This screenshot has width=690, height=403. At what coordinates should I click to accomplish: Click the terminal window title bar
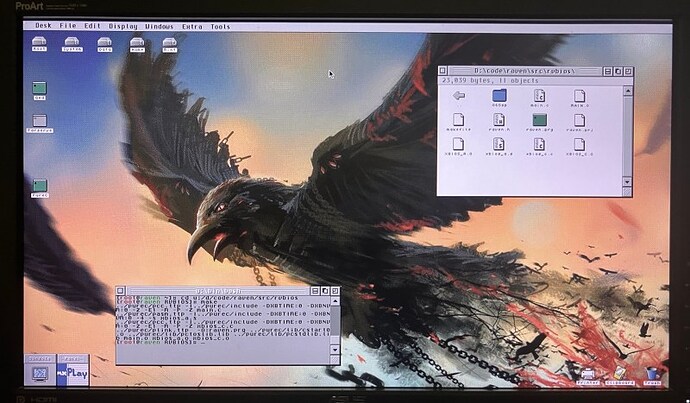coord(218,291)
